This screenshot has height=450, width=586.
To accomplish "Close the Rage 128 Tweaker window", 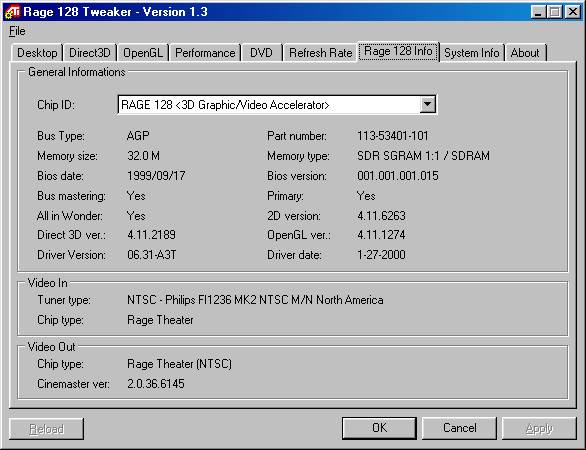I will [x=573, y=12].
